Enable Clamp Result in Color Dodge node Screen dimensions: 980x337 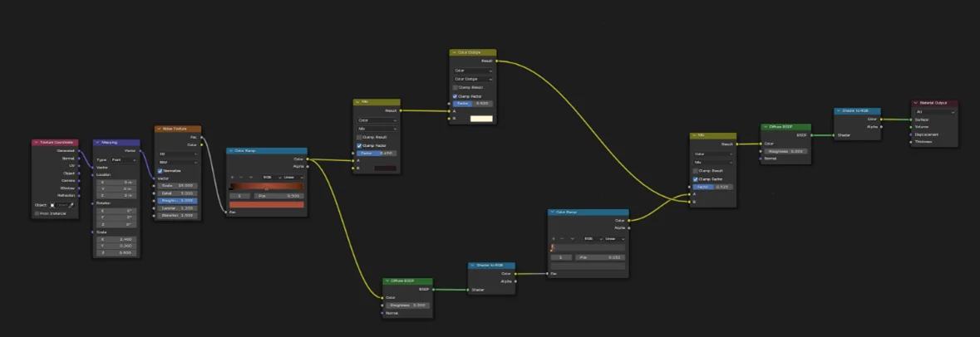(456, 87)
